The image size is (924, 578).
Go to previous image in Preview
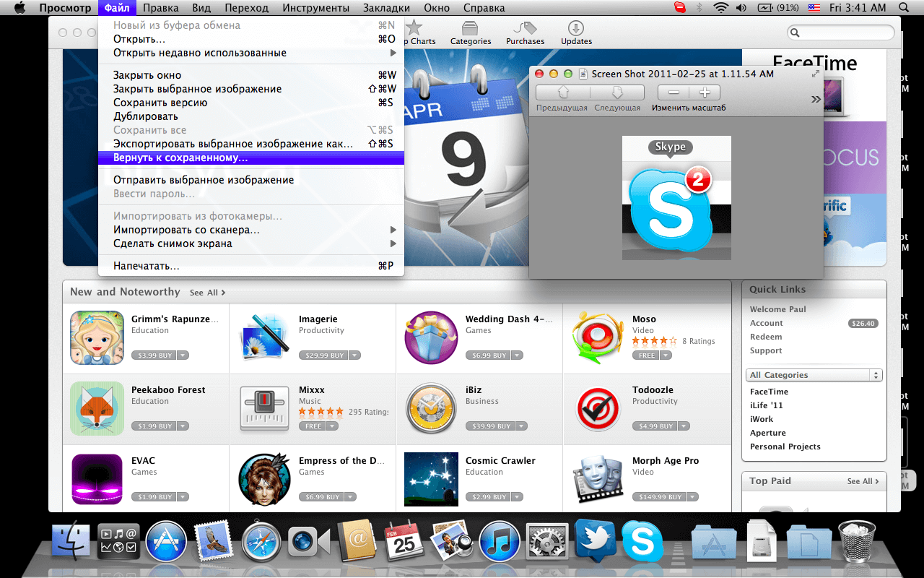[x=563, y=92]
